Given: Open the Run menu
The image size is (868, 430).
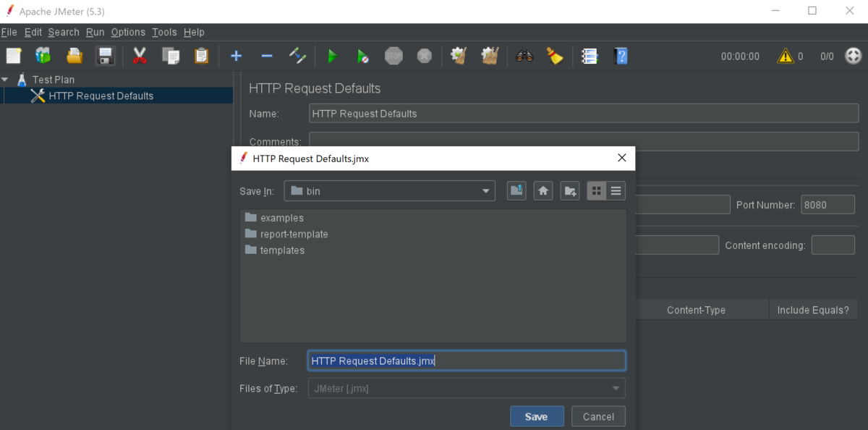Looking at the screenshot, I should (x=95, y=32).
